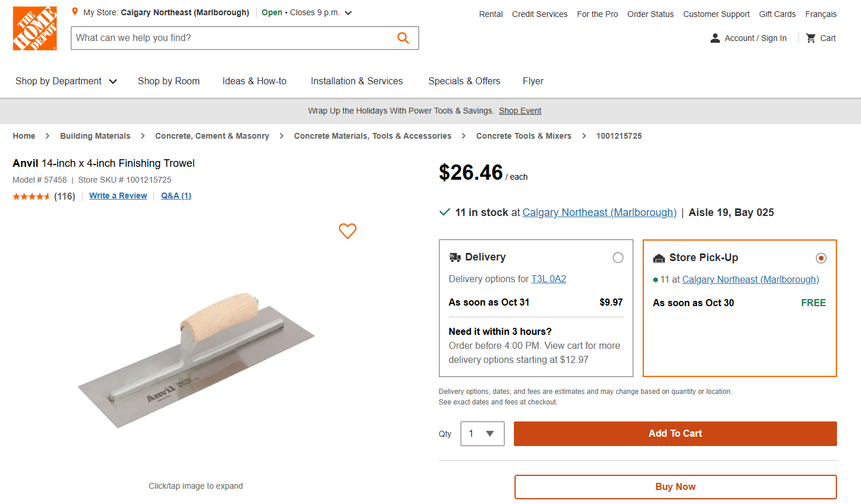Image resolution: width=861 pixels, height=504 pixels.
Task: Click the Home Depot logo
Action: point(35,28)
